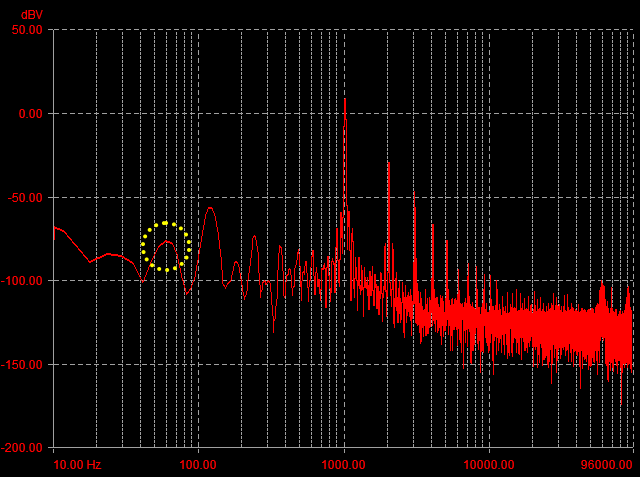Image resolution: width=640 pixels, height=477 pixels.
Task: Click the dBV unit label
Action: 31,15
